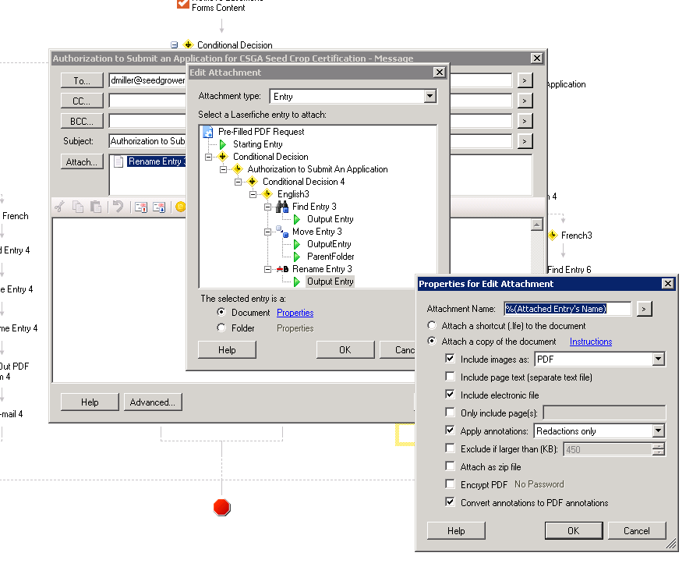Click the Cut scissors icon in message toolbar
This screenshot has width=700, height=588.
click(60, 207)
